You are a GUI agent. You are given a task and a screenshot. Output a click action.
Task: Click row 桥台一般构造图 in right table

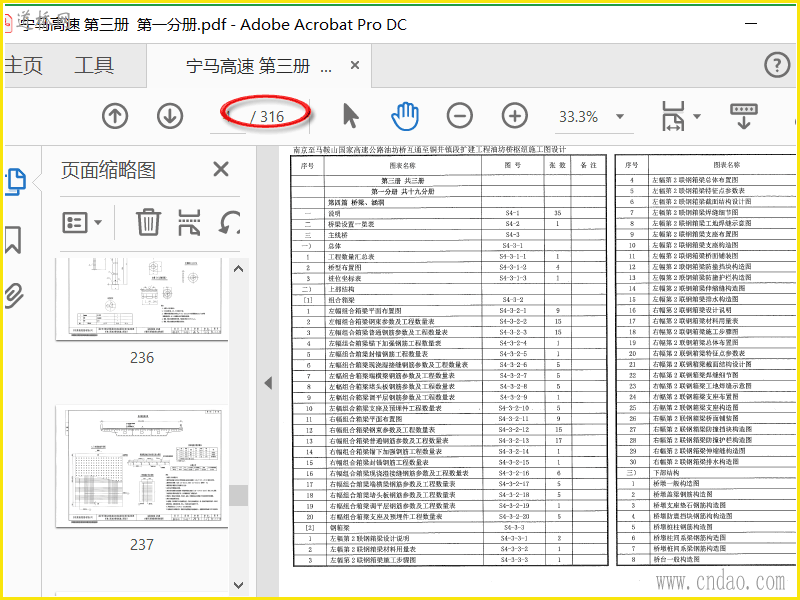(706, 559)
